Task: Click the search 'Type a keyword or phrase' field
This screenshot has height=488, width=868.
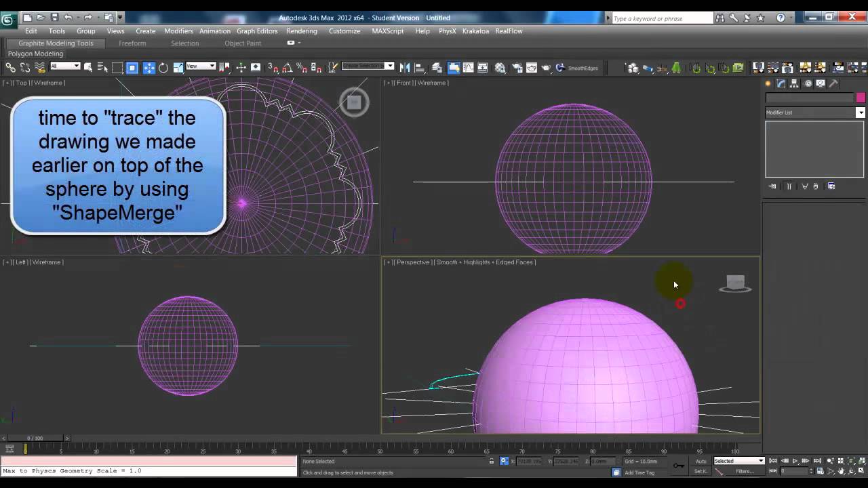Action: tap(663, 18)
